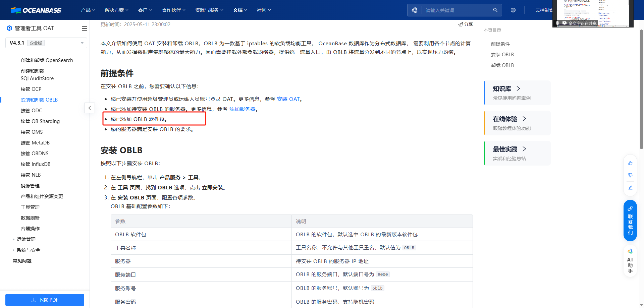Viewport: 644px width, 308px height.
Task: Click the 服务端口 table cell
Action: (x=201, y=275)
